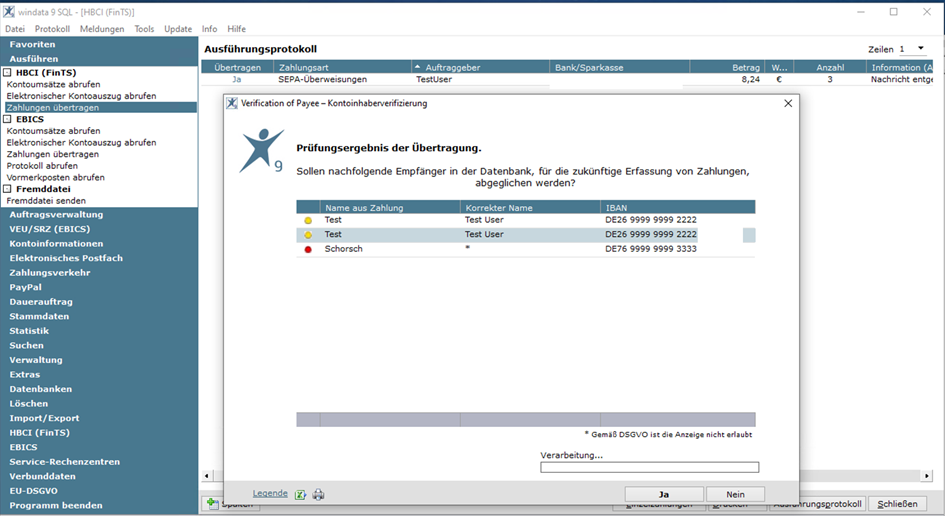Screen dimensions: 945x516
Task: Open the Tools menu
Action: pyautogui.click(x=144, y=29)
